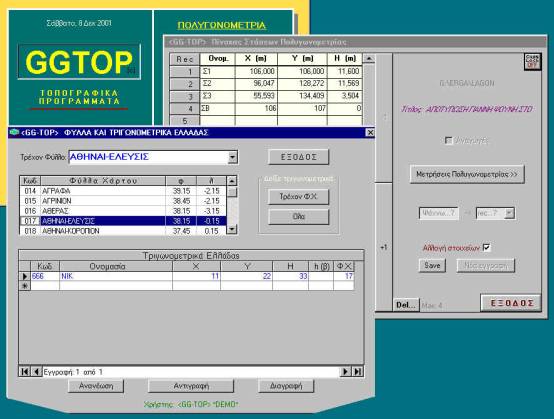The image size is (554, 419).
Task: Click the top-right corner icon of the polygonometry window
Action: point(532,62)
